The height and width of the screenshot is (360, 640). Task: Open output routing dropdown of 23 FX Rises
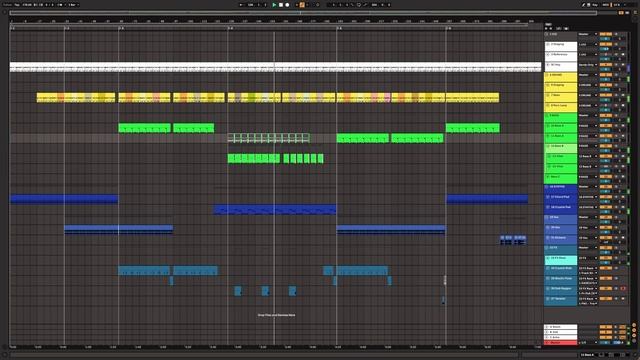click(x=588, y=258)
